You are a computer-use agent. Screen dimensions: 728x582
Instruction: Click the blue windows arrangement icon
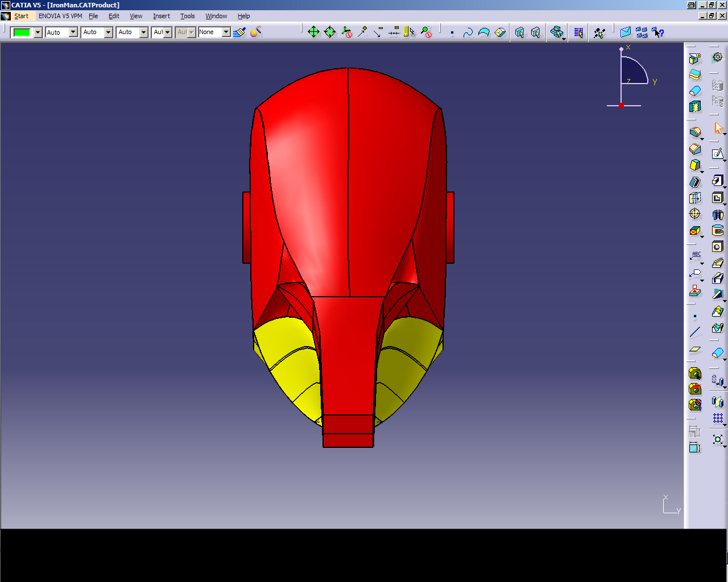coord(642,32)
